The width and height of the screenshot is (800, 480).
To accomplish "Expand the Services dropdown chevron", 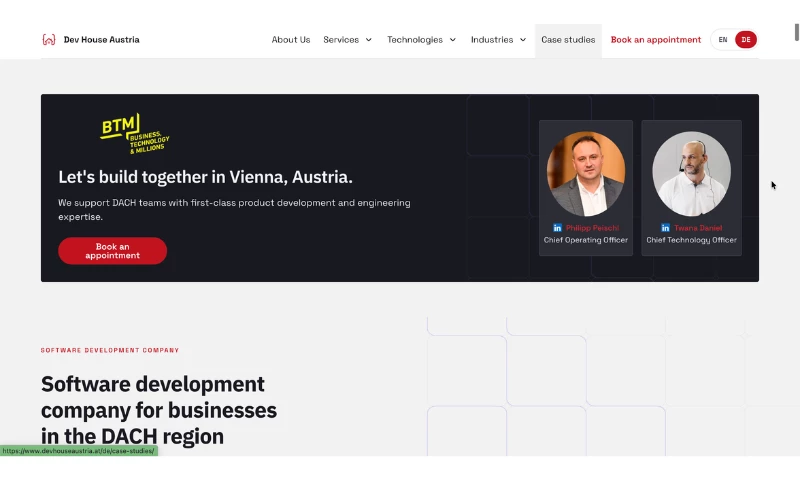I will (368, 40).
